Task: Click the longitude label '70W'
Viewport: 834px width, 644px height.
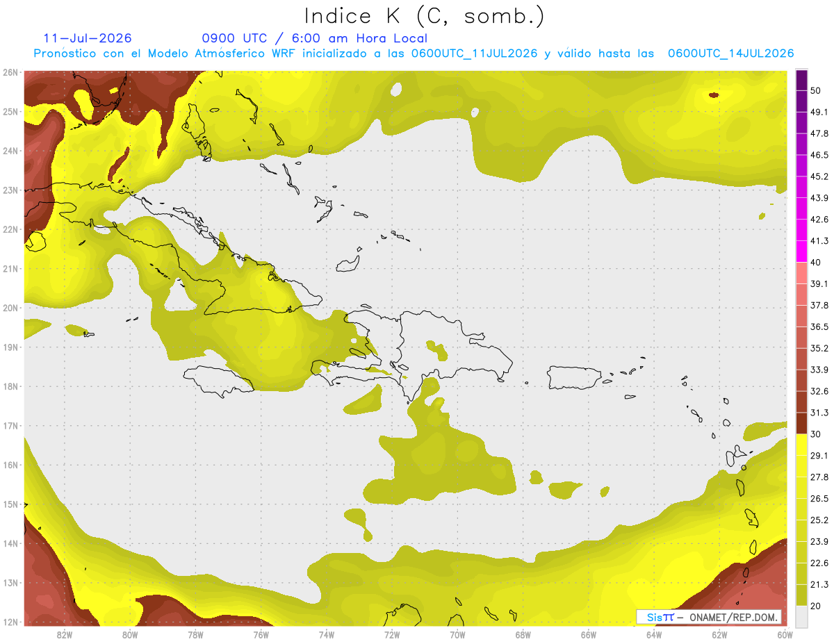Action: [x=457, y=635]
